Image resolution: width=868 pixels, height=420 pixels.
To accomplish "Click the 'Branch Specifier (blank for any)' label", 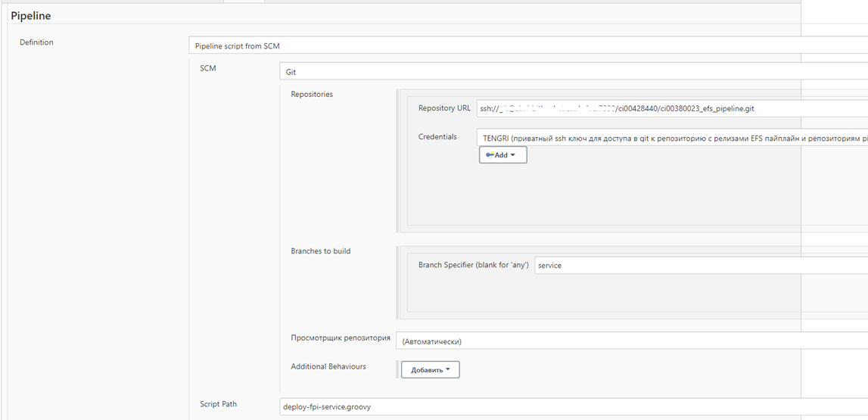I will point(473,266).
